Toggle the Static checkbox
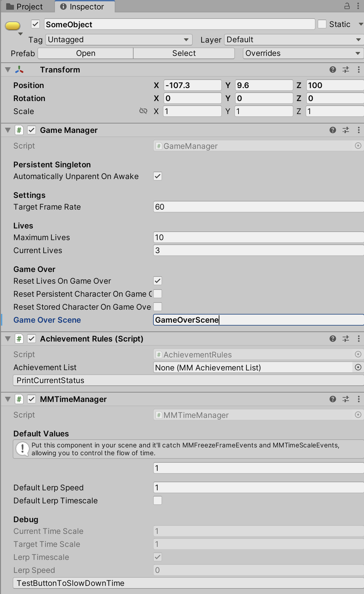364x594 pixels. click(x=322, y=24)
